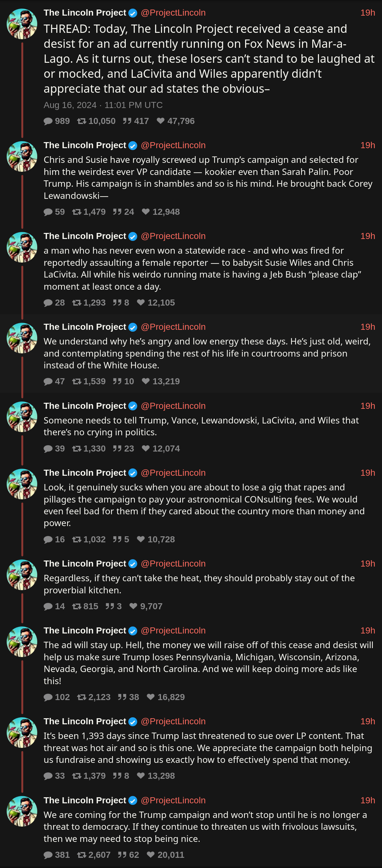The image size is (382, 868).
Task: Click the heart icon showing 16,829 likes
Action: [x=151, y=697]
